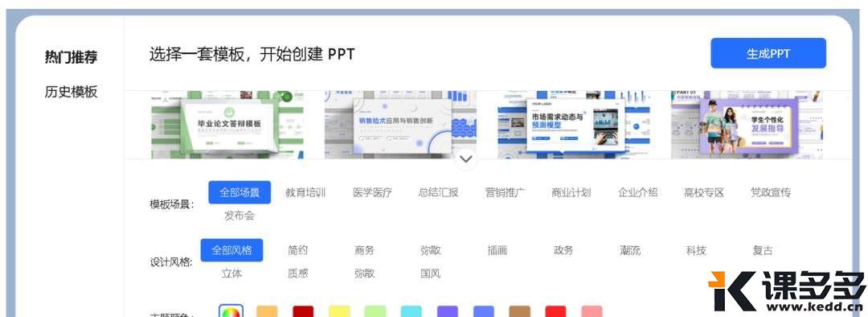Viewport: 868px width, 317px height.
Task: Select the purple theme color swatch
Action: pos(448,311)
